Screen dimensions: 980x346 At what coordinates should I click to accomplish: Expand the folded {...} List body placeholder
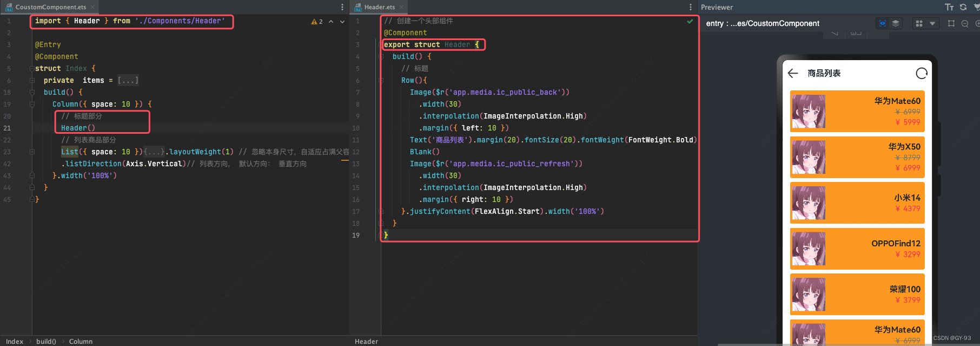click(x=154, y=152)
